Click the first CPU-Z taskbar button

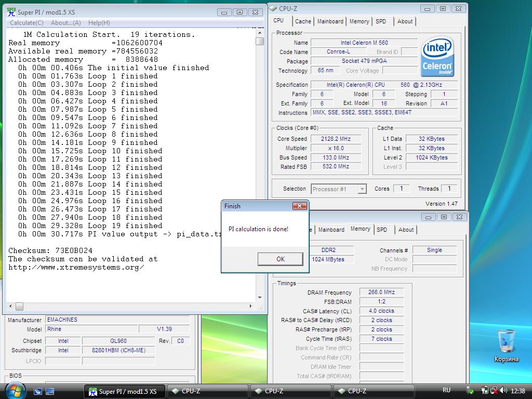tap(207, 391)
